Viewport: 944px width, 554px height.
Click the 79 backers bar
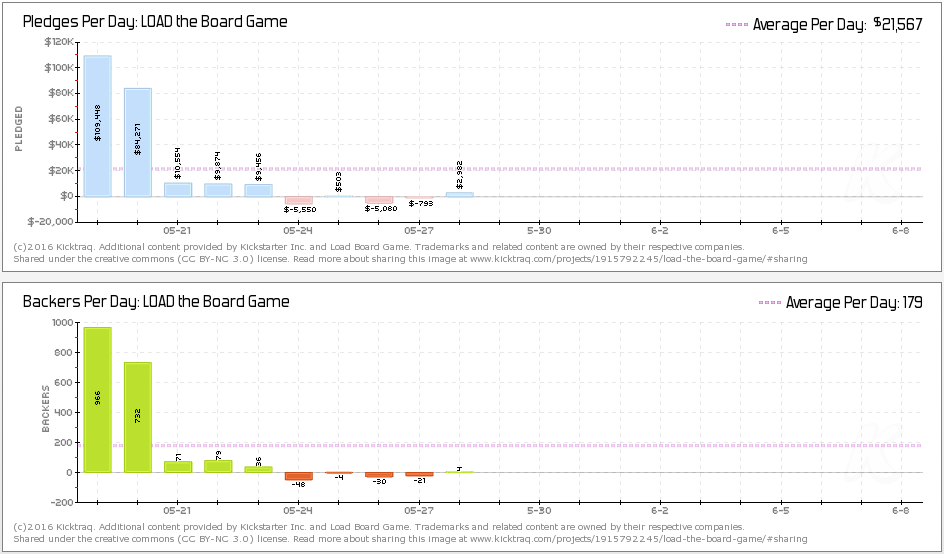[218, 467]
